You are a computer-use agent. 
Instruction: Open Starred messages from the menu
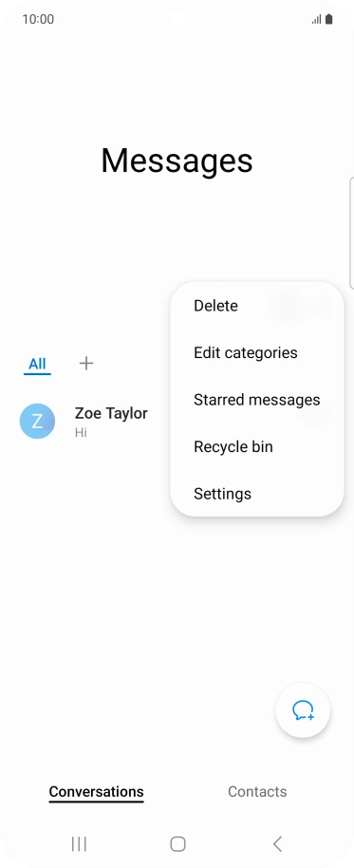coord(257,400)
